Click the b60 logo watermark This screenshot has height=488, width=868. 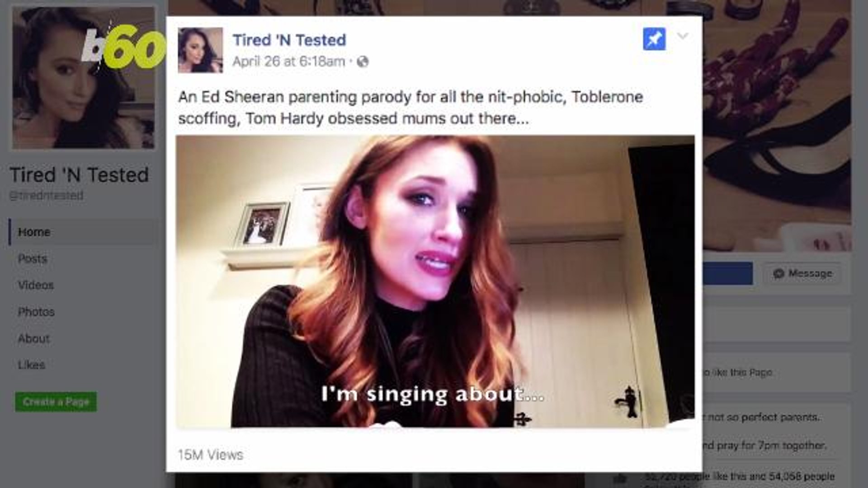coord(123,47)
